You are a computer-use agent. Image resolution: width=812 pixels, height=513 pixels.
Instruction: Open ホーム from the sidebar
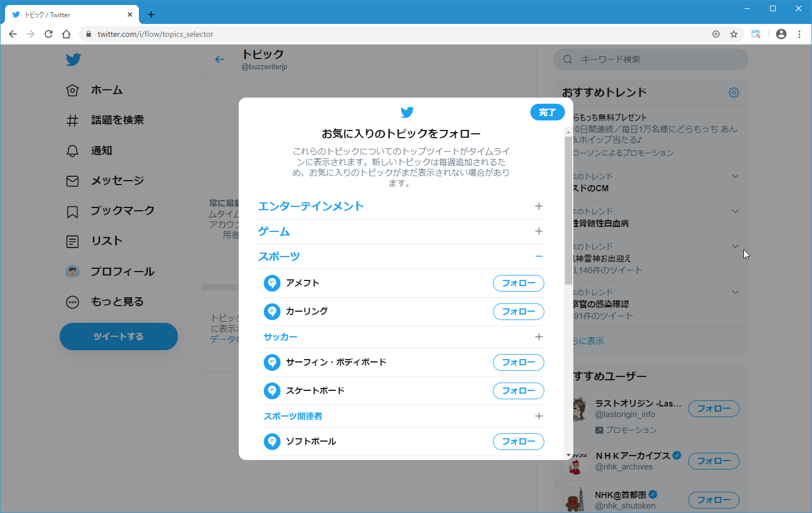click(x=94, y=90)
